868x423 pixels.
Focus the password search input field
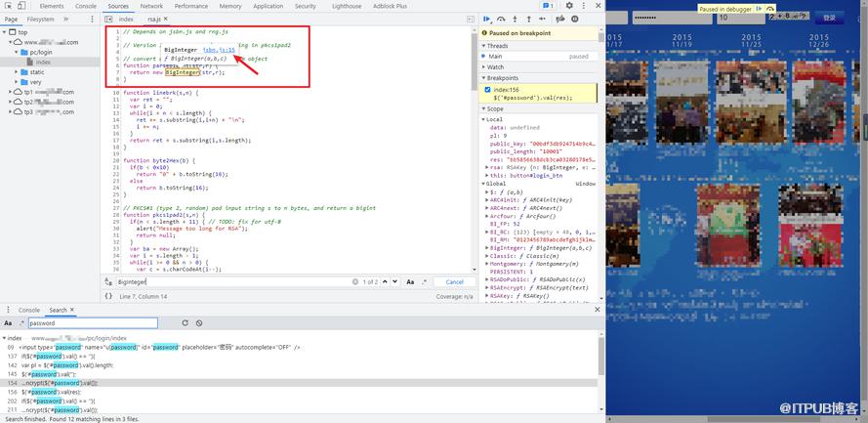pos(93,322)
